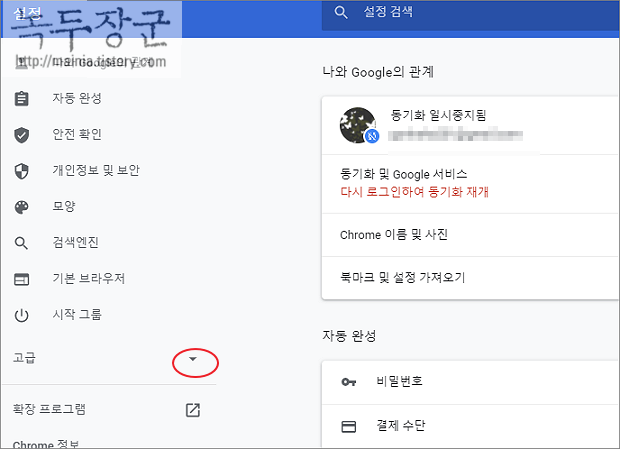
Task: Select 기본 브라우저 in sidebar
Action: (x=89, y=279)
